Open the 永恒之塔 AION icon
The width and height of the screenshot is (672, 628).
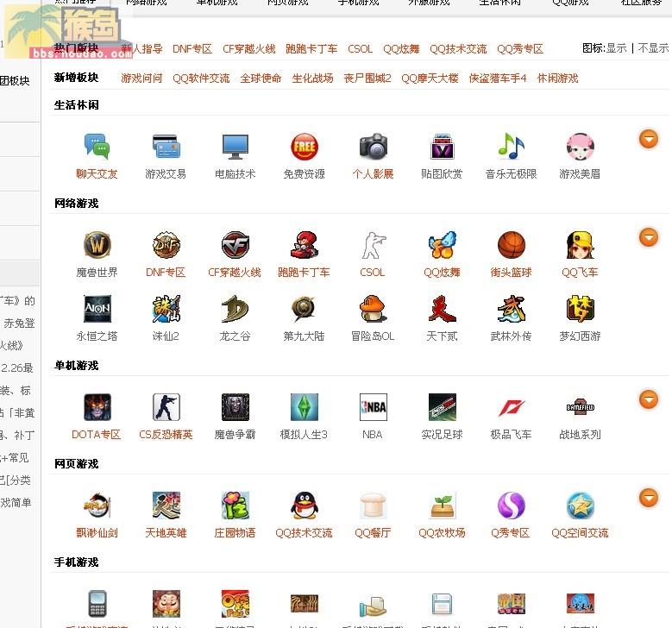[x=97, y=309]
